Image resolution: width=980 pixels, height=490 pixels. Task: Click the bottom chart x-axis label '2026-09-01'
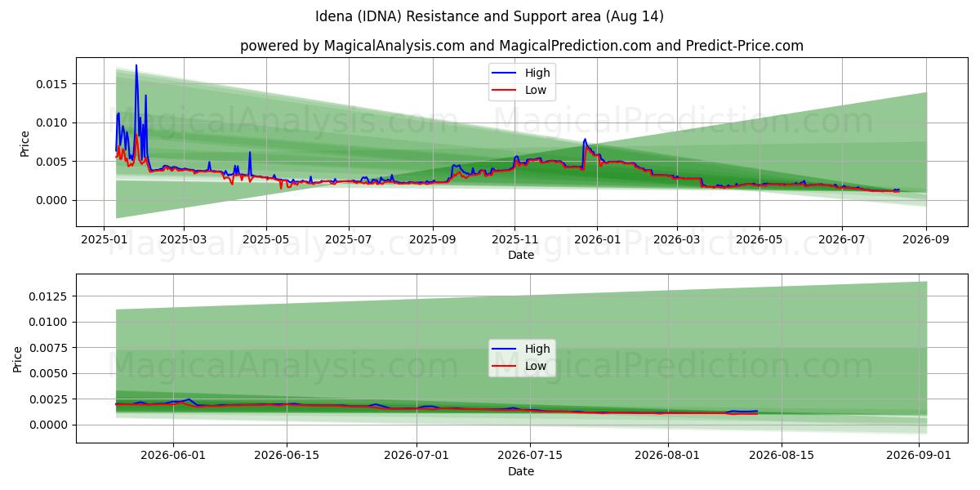[x=920, y=457]
